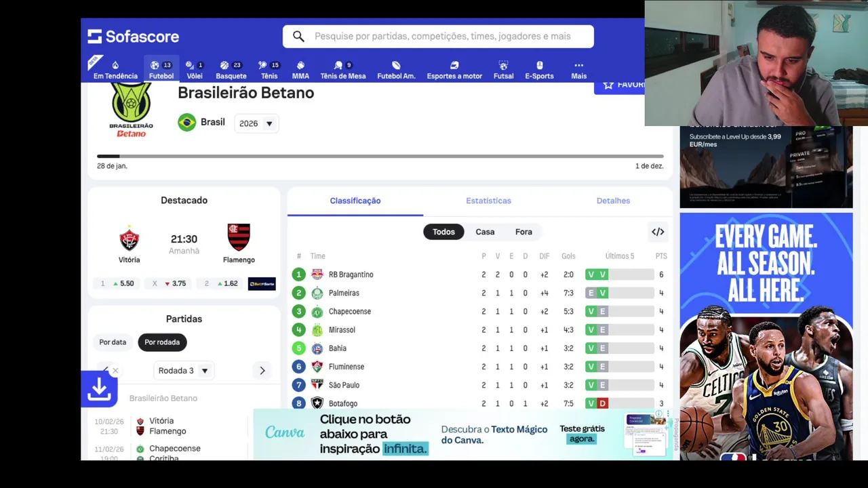Click the Vitória team crest
Screen dimensions: 868x488
click(x=130, y=238)
